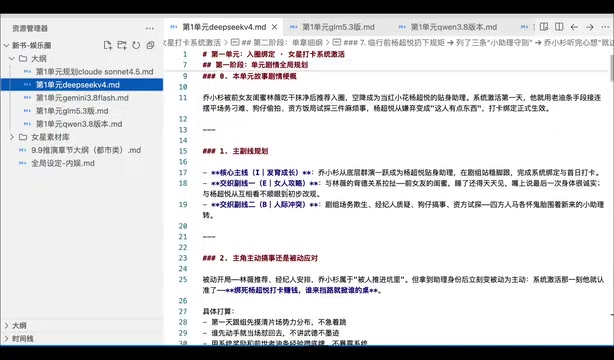Click the editor vertical scrollbar thumb

[612, 68]
